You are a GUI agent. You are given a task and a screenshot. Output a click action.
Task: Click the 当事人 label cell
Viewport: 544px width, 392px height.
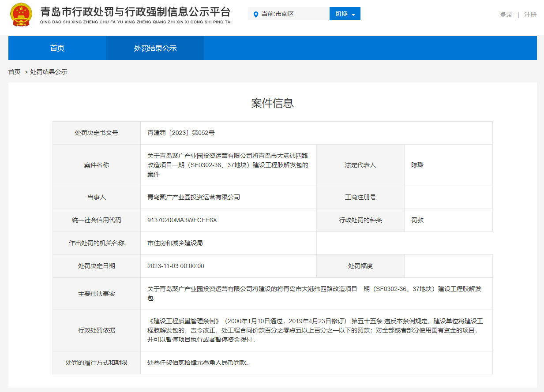pyautogui.click(x=97, y=197)
